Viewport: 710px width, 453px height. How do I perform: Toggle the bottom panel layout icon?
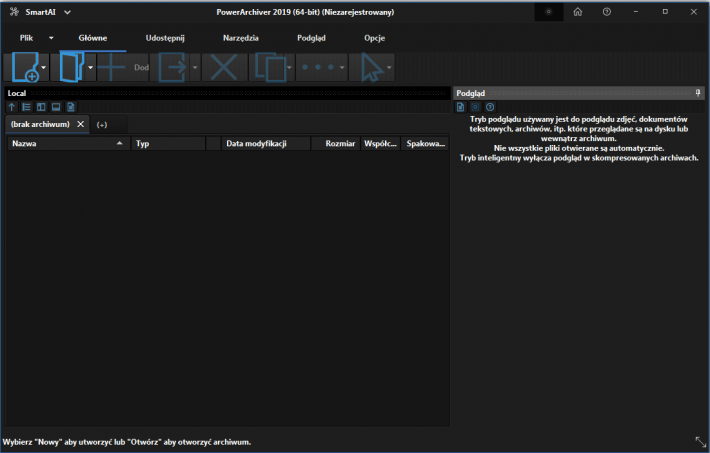click(x=56, y=107)
